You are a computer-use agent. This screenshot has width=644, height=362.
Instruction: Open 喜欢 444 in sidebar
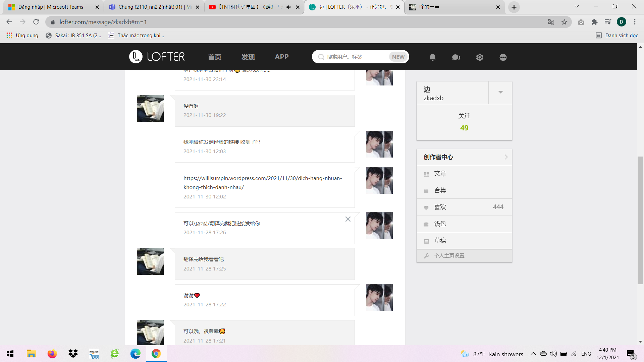[464, 207]
